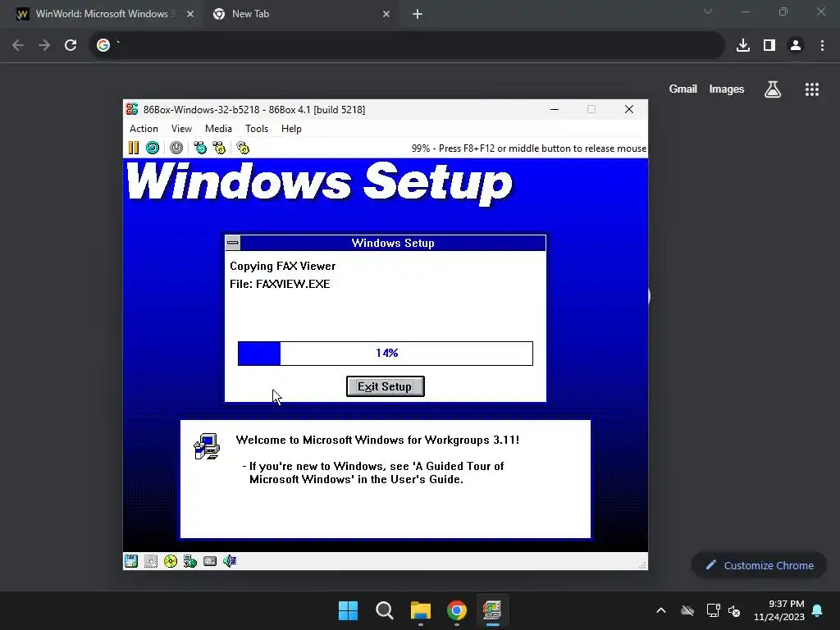The width and height of the screenshot is (840, 630).
Task: Open the Tools menu
Action: (x=257, y=129)
